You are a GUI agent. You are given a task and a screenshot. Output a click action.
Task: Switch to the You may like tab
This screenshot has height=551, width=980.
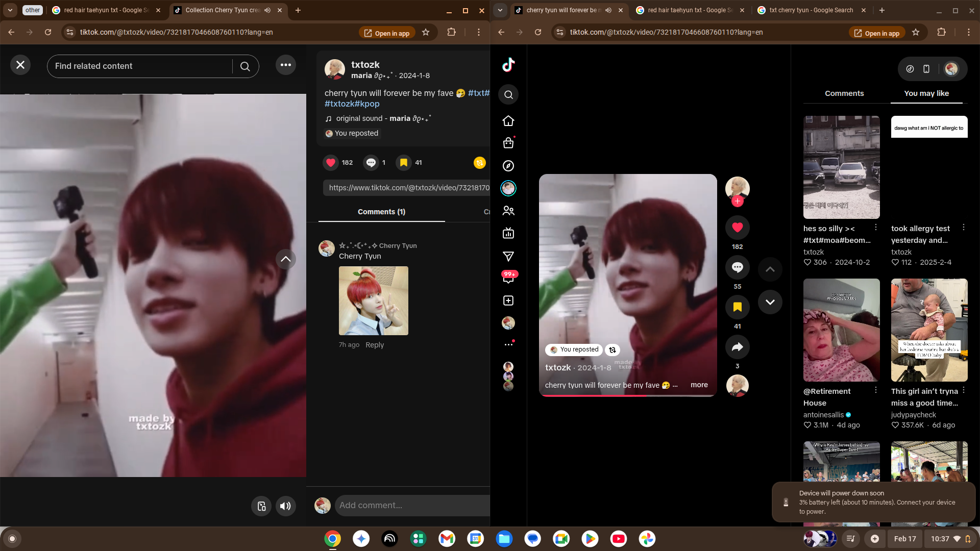pyautogui.click(x=926, y=93)
